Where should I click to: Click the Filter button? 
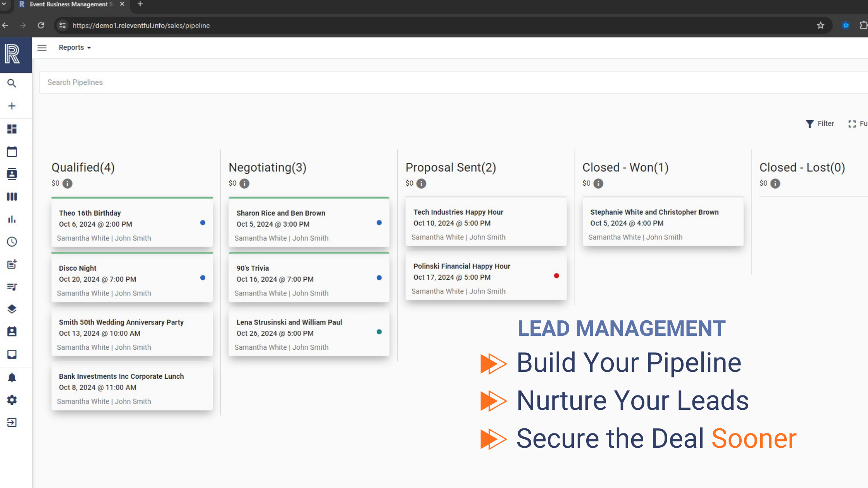(820, 124)
